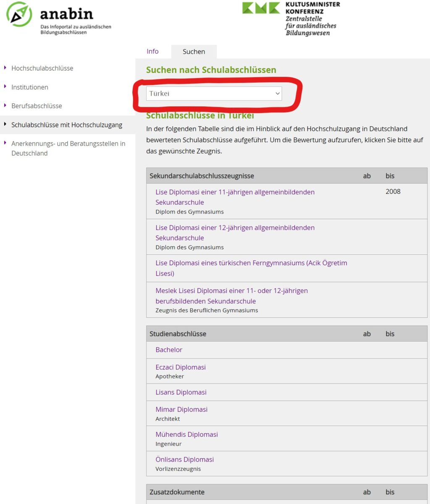Click the Lisans Diplomasi link

pos(181,392)
